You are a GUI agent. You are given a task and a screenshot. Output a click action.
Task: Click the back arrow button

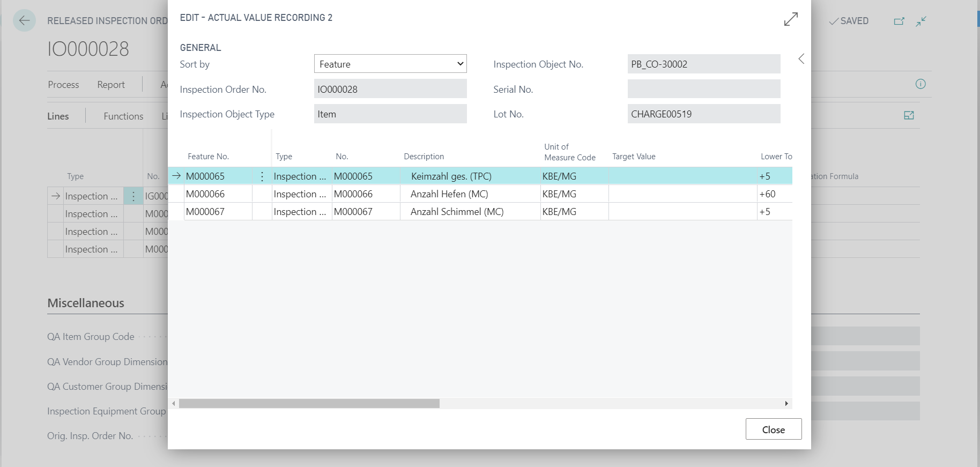[x=24, y=21]
